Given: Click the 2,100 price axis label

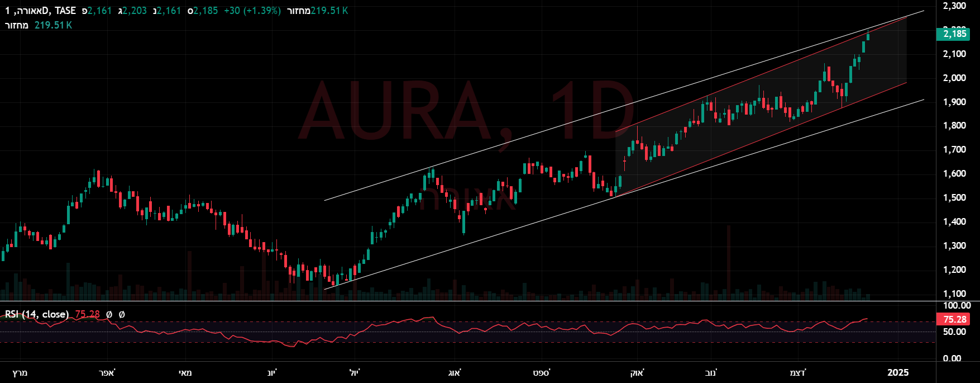Looking at the screenshot, I should (x=954, y=54).
